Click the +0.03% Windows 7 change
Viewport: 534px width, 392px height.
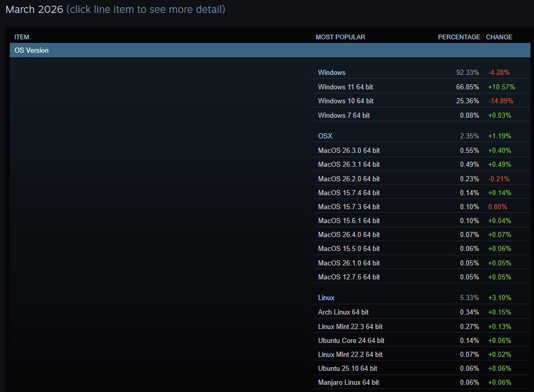point(499,115)
